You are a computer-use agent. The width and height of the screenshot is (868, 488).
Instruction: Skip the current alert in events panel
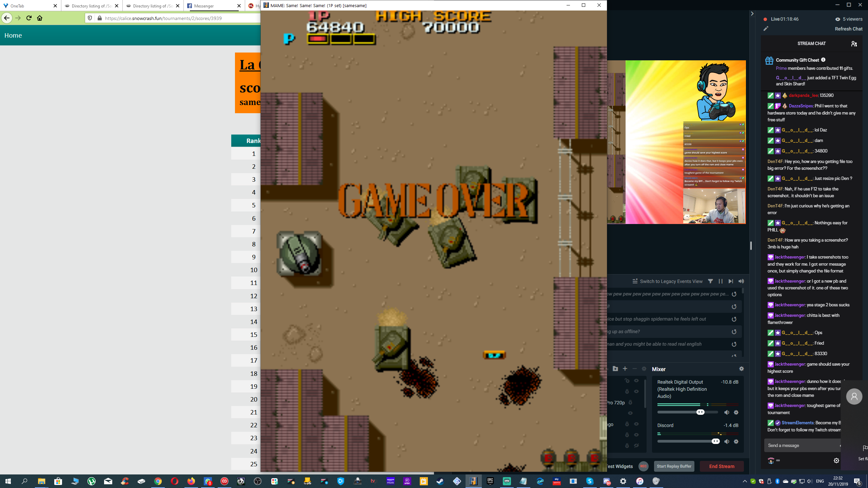[731, 281]
